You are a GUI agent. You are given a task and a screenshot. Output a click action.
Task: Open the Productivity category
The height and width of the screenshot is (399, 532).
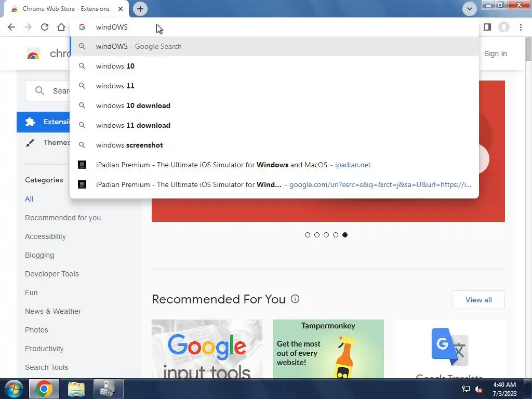[x=44, y=349]
